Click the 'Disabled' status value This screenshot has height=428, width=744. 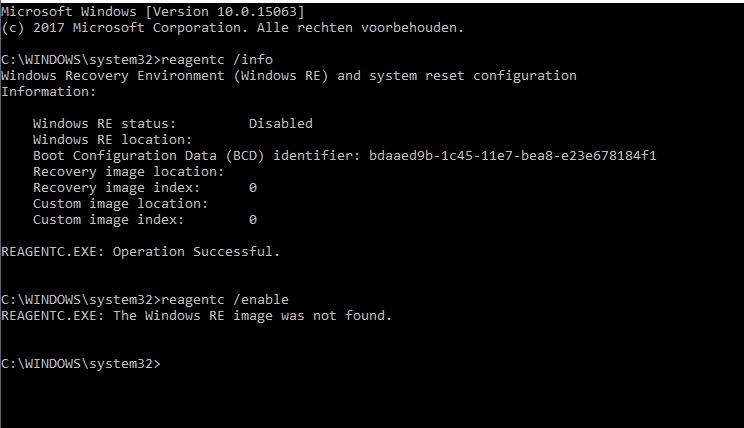(280, 123)
